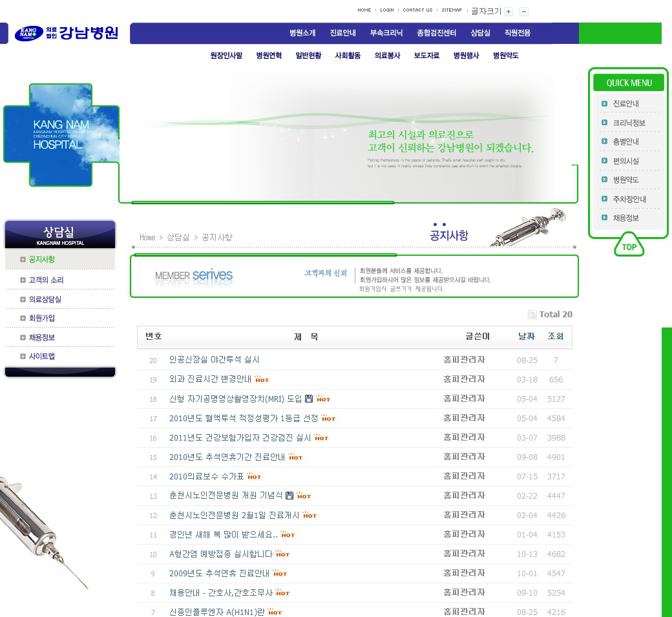Click the TOP scroll-up icon

click(629, 246)
